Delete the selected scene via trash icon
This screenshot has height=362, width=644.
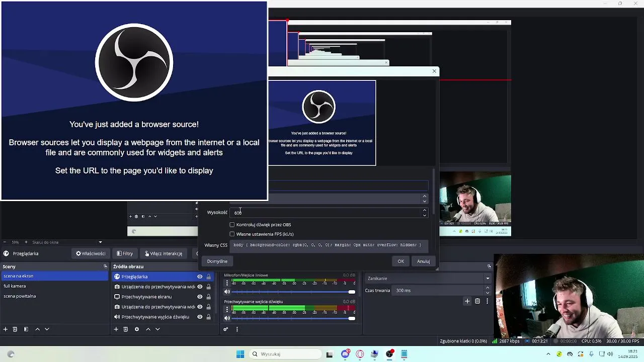[x=15, y=329]
